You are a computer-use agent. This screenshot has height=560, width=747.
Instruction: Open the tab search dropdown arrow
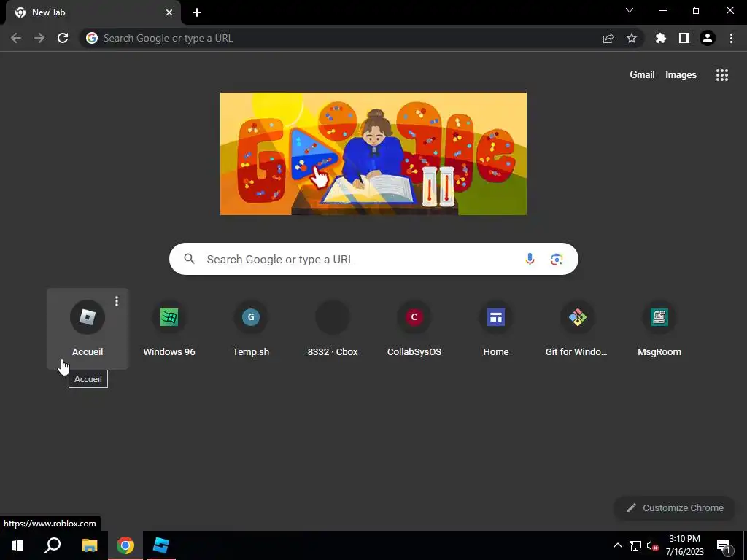(630, 10)
